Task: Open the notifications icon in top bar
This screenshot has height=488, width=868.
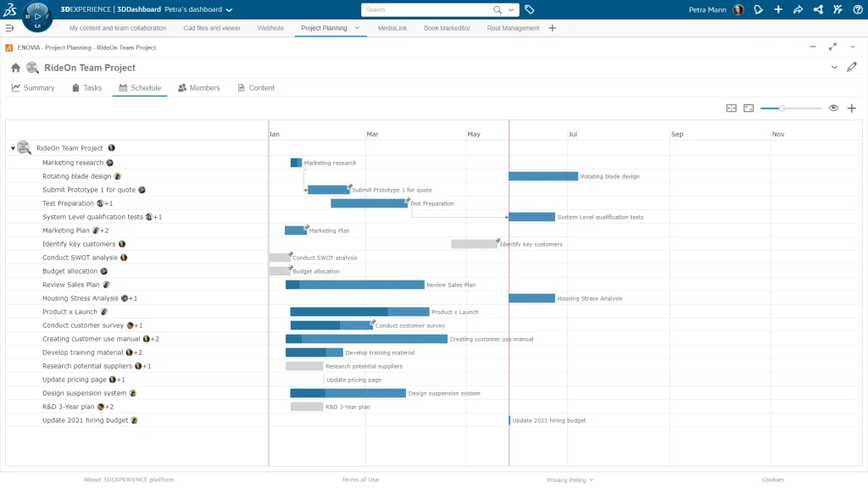Action: click(759, 10)
